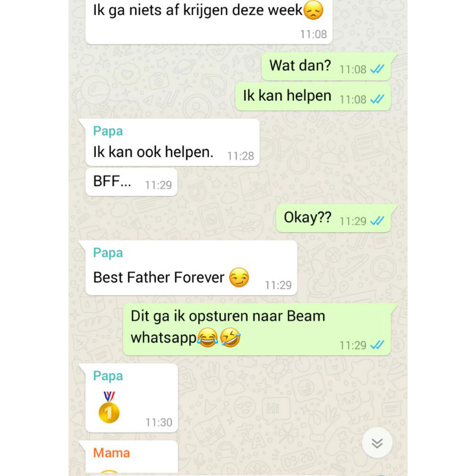Image resolution: width=476 pixels, height=476 pixels.
Task: Tap blue read ticks on Wat dan? message
Action: (x=377, y=69)
